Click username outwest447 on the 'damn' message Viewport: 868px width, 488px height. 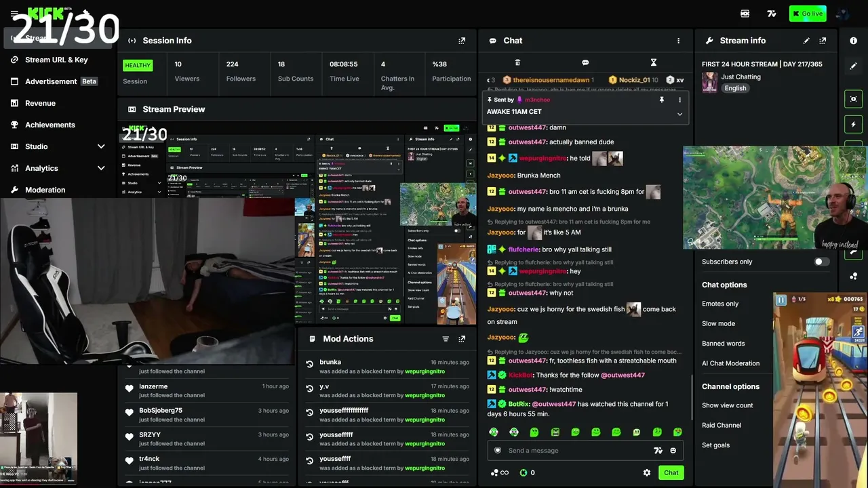tap(527, 127)
